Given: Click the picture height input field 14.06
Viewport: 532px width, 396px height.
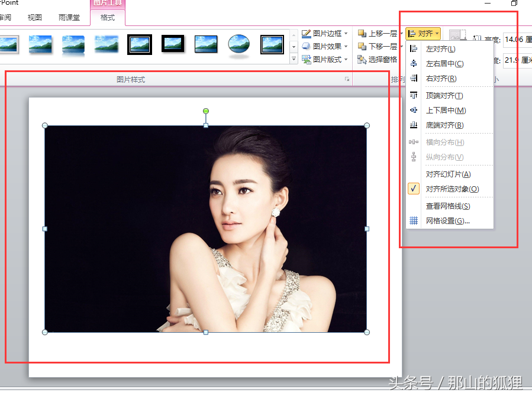Looking at the screenshot, I should pos(517,39).
